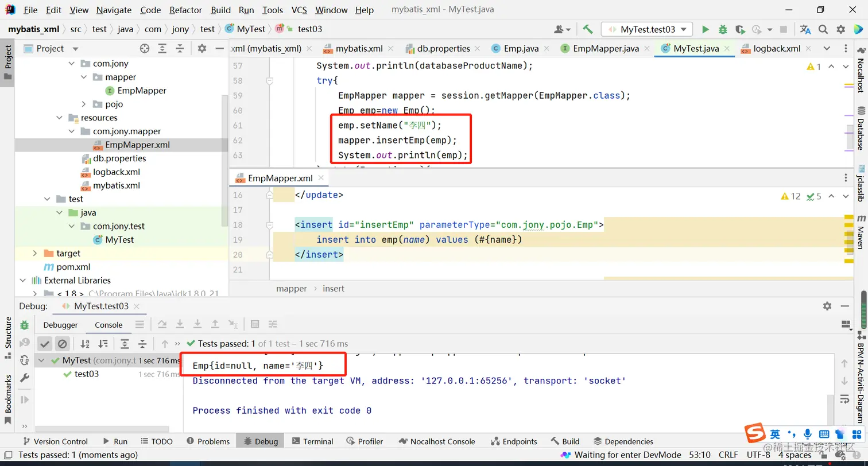
Task: Open the MyTest.test03 run configuration dropdown
Action: pyautogui.click(x=647, y=29)
